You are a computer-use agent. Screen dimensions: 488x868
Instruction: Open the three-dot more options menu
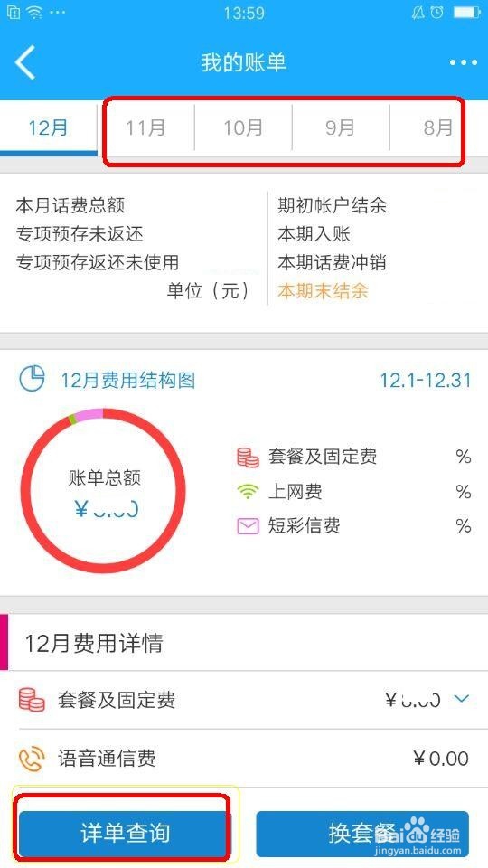pyautogui.click(x=463, y=62)
